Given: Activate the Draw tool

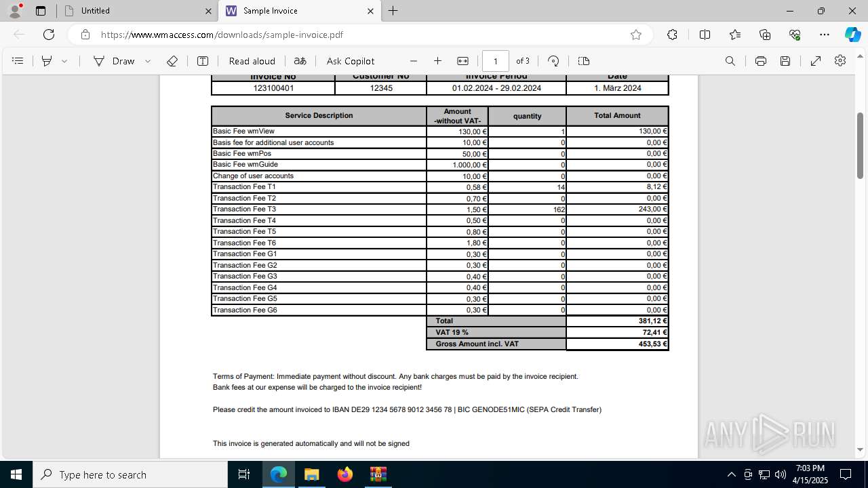Looking at the screenshot, I should [x=115, y=61].
